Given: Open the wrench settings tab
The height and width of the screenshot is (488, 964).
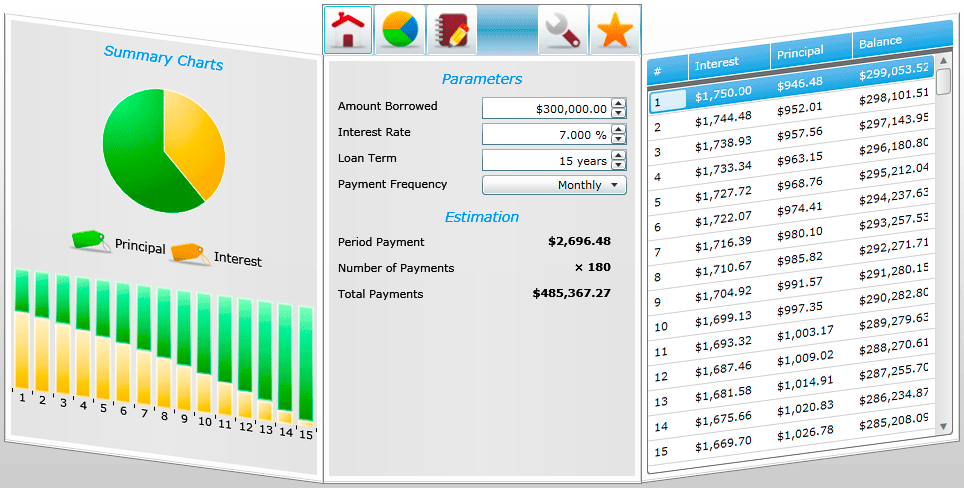Looking at the screenshot, I should tap(563, 30).
